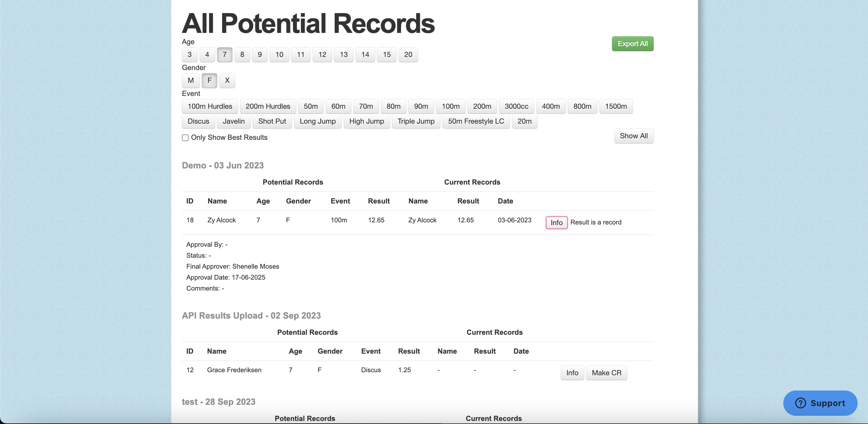Select age filter 12
Screen dimensions: 868x424
[322, 55]
